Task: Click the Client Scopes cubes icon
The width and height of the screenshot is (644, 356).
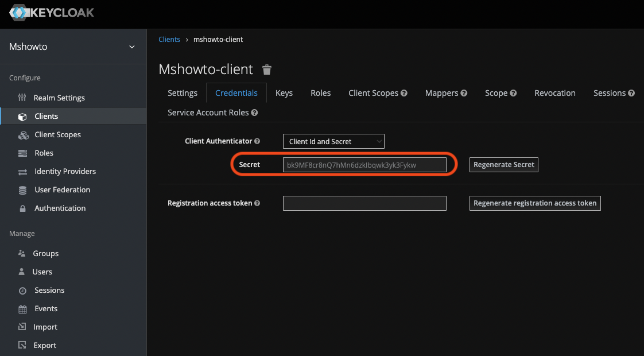Action: click(24, 135)
